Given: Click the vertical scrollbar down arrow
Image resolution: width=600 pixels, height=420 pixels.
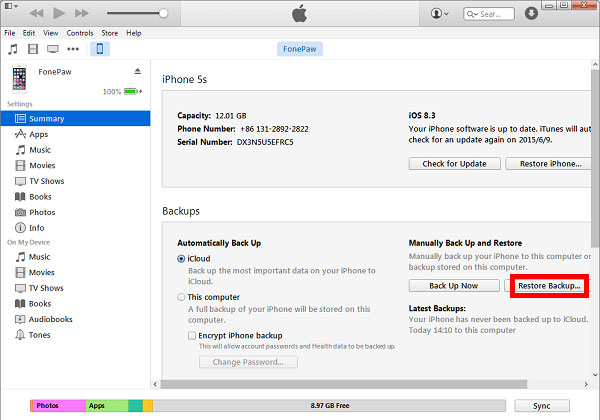Looking at the screenshot, I should tap(595, 375).
